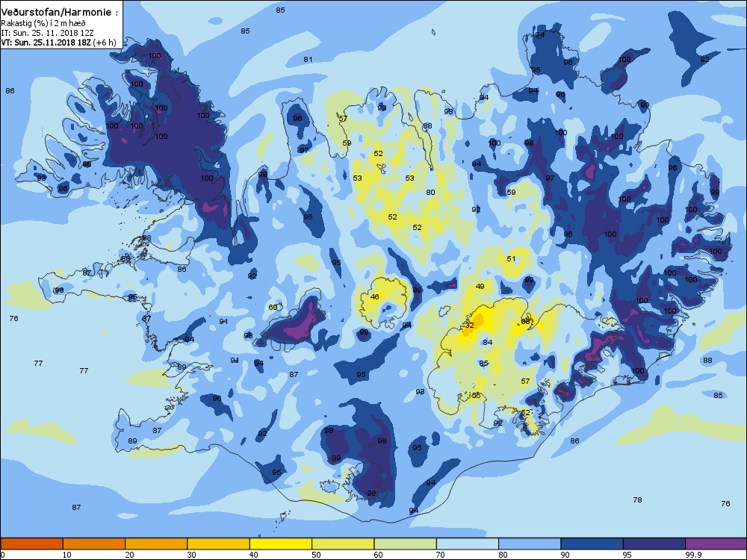Click the legend tick label 50
747x560 pixels.
coord(316,555)
